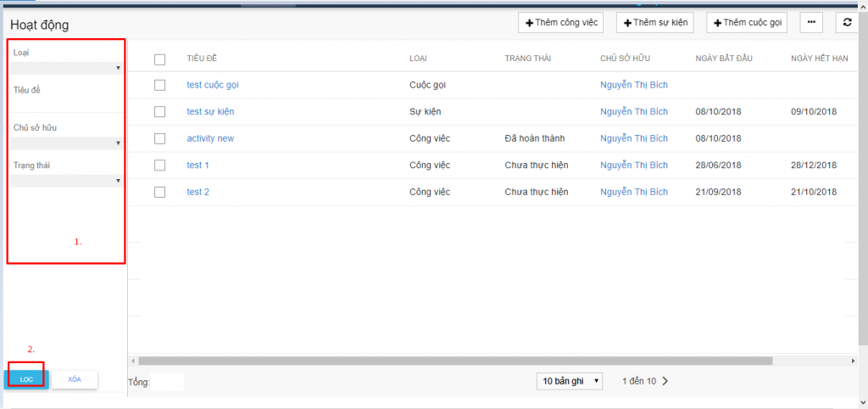
Task: Click scrollbar right arrow
Action: [x=853, y=361]
